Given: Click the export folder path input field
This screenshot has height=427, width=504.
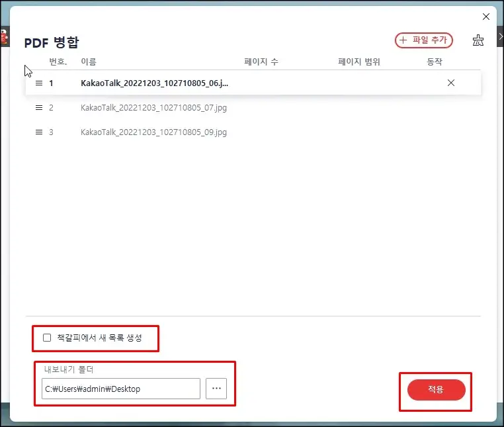Looking at the screenshot, I should coord(121,389).
